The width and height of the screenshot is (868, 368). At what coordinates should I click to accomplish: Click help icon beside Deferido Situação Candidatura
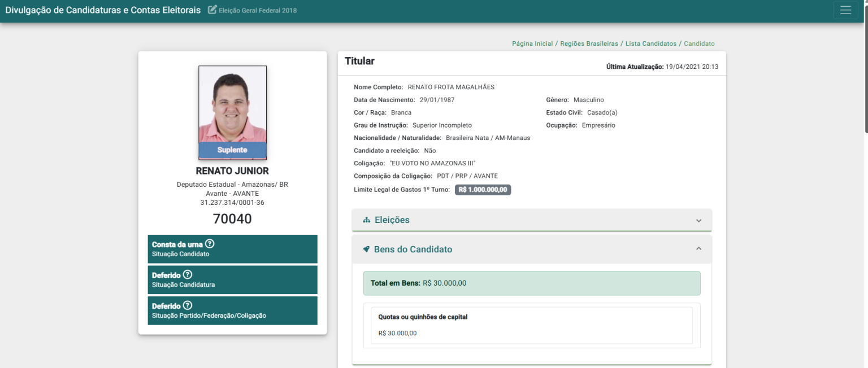click(x=188, y=275)
